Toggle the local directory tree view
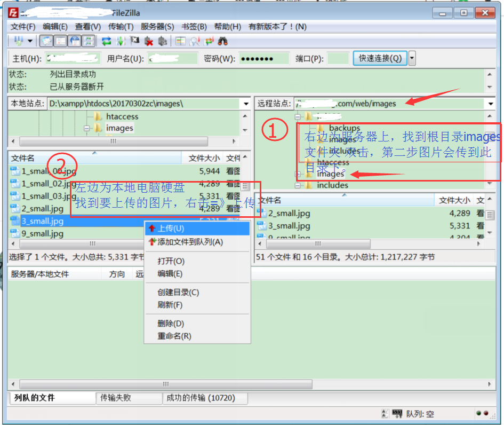The image size is (504, 425). click(x=61, y=41)
